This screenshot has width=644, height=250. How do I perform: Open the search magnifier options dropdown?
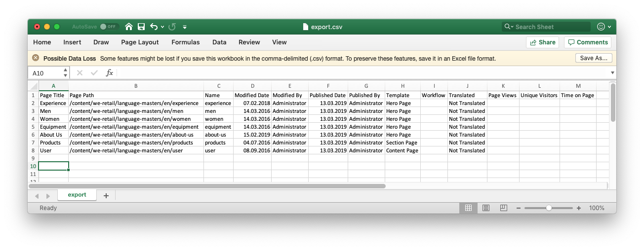pyautogui.click(x=508, y=27)
